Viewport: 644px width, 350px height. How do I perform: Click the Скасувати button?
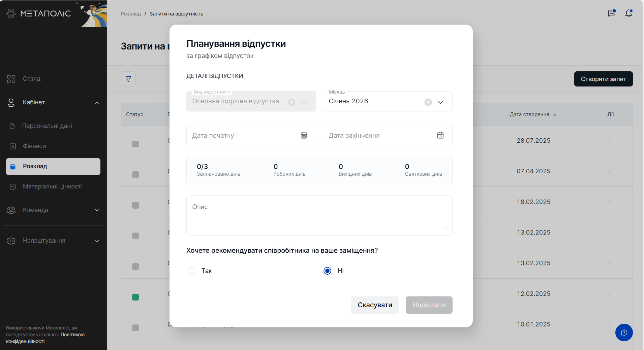coord(375,305)
